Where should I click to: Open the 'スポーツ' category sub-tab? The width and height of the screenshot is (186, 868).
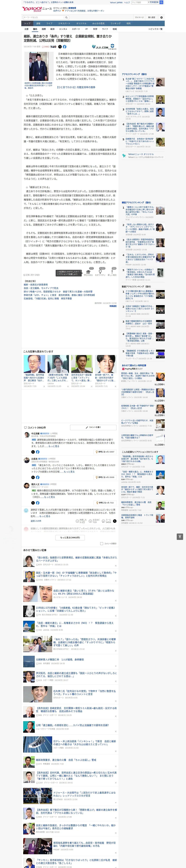pyautogui.click(x=76, y=29)
